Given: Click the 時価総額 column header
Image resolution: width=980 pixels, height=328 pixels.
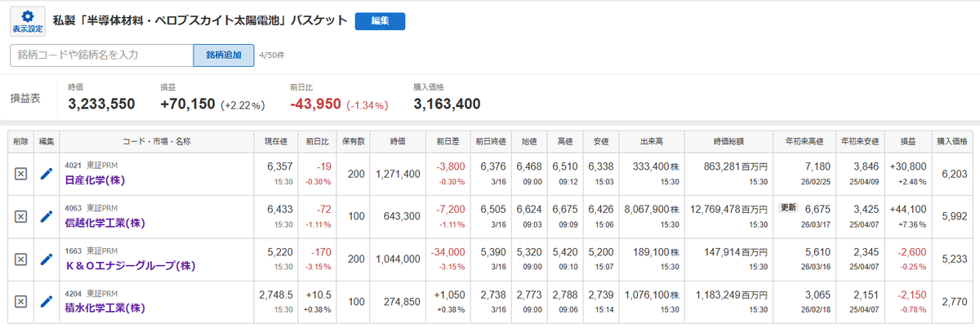Looking at the screenshot, I should [x=727, y=141].
